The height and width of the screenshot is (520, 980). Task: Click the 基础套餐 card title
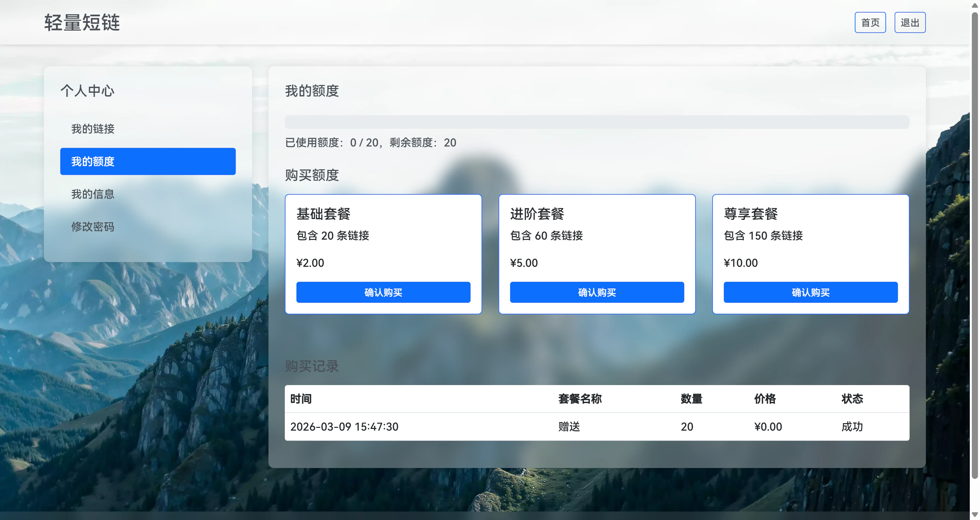pyautogui.click(x=323, y=214)
